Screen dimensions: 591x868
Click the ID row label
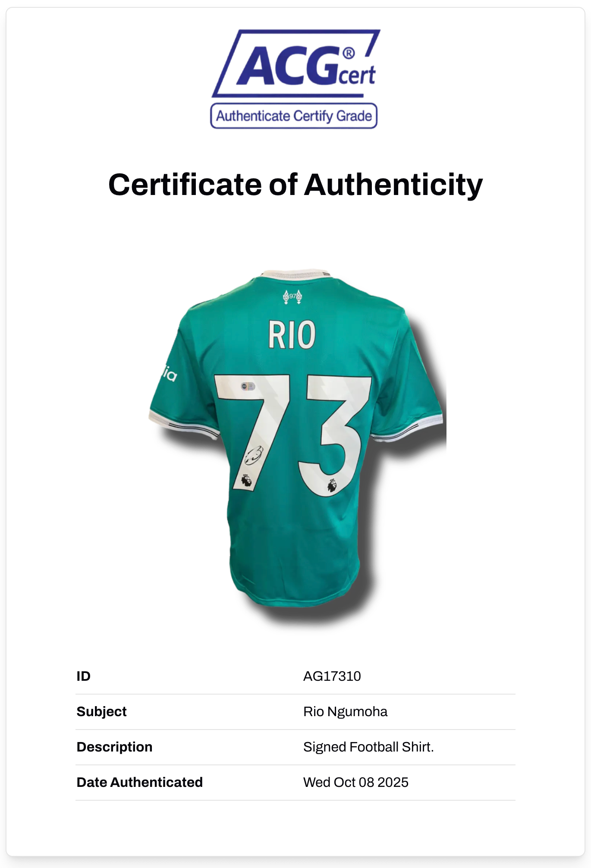pos(84,676)
